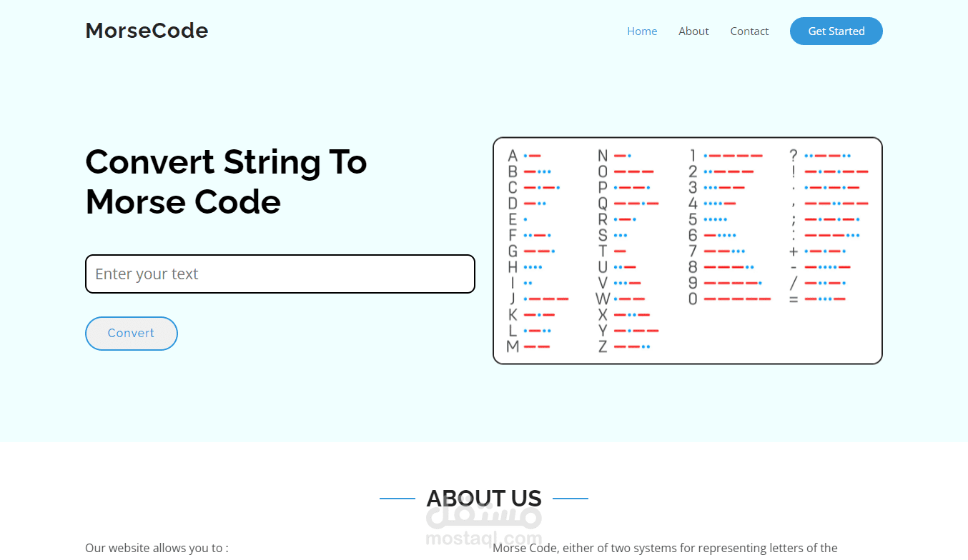The height and width of the screenshot is (560, 968).
Task: Click the Morse code reference chart
Action: point(687,250)
